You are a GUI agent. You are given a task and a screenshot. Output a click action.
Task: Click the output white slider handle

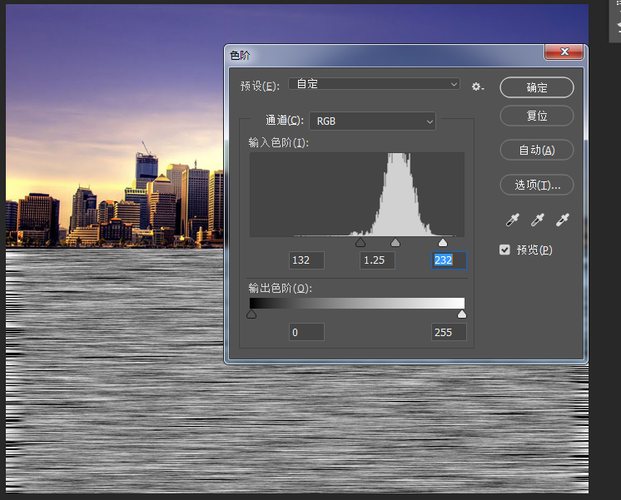click(461, 314)
